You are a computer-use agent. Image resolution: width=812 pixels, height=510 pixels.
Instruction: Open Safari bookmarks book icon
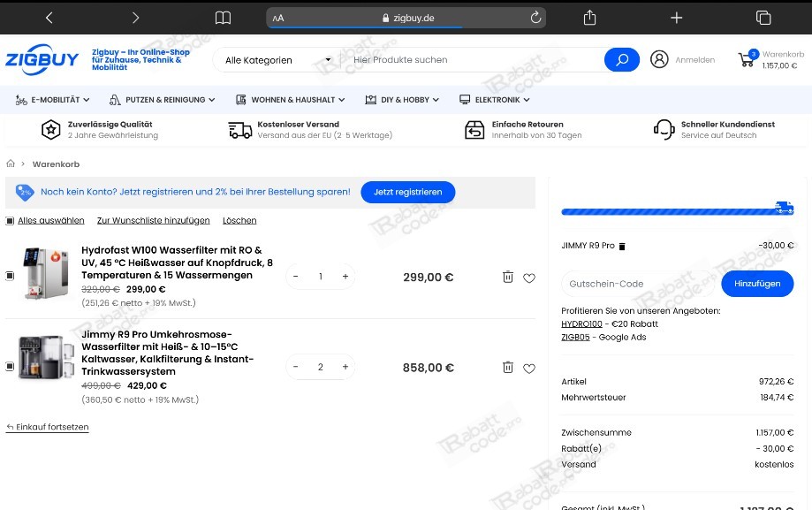(x=223, y=19)
